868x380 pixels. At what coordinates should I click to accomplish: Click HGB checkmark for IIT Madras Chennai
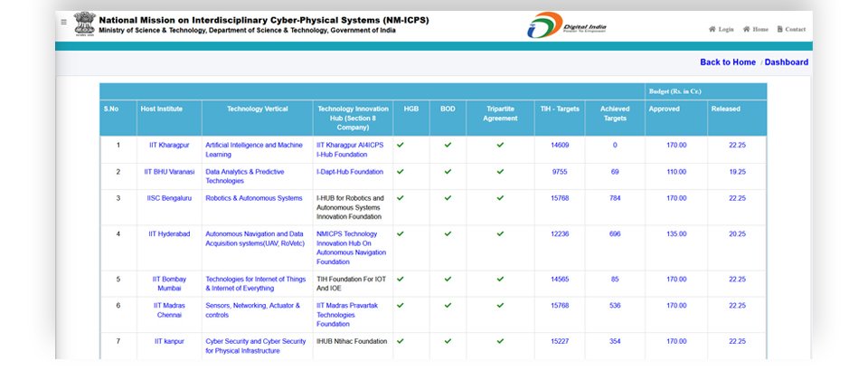pos(401,305)
